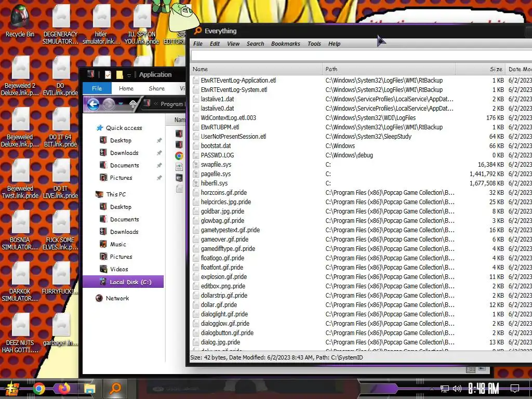Open Firefox from the taskbar

(x=64, y=388)
